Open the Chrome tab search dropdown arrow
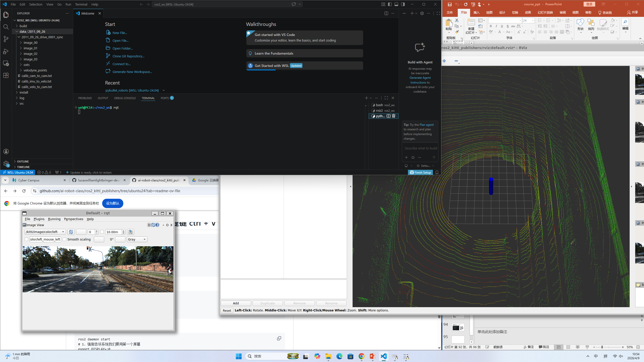Image resolution: width=644 pixels, height=362 pixels. (x=5, y=180)
